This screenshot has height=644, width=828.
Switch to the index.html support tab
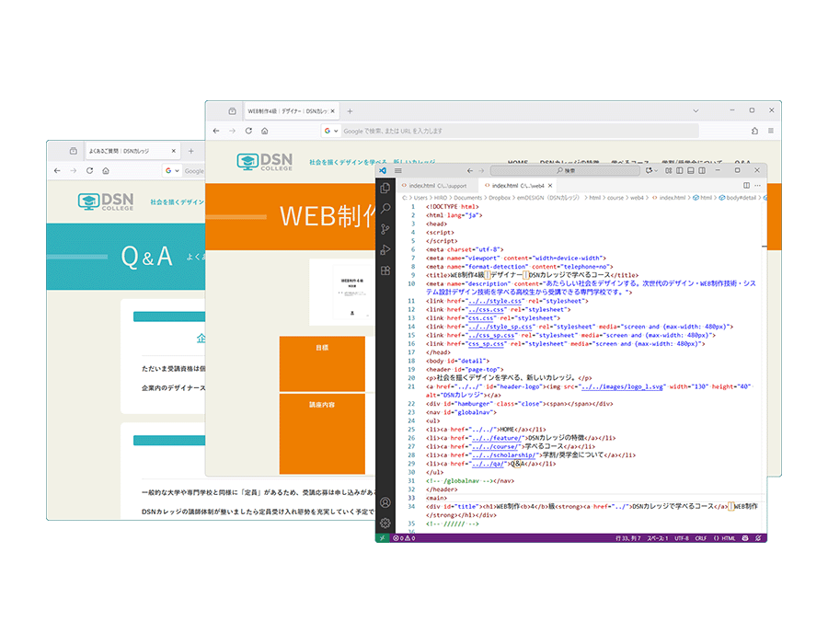pyautogui.click(x=436, y=185)
